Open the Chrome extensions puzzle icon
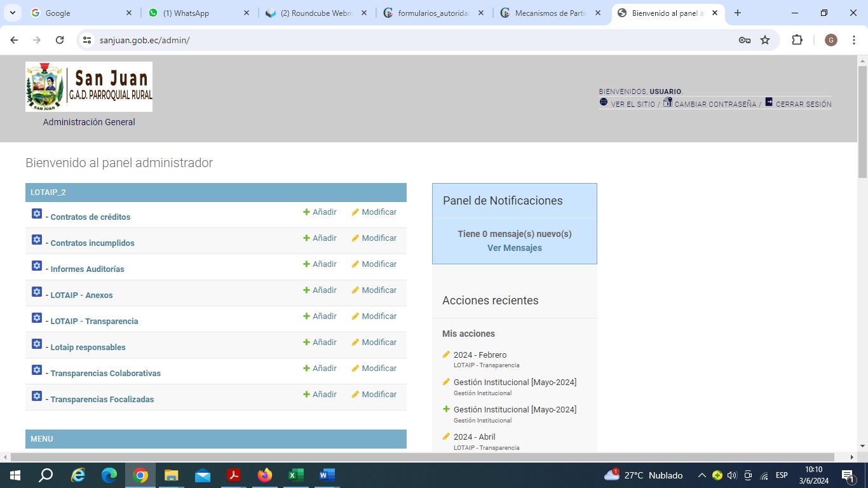This screenshot has width=868, height=488. pos(797,40)
